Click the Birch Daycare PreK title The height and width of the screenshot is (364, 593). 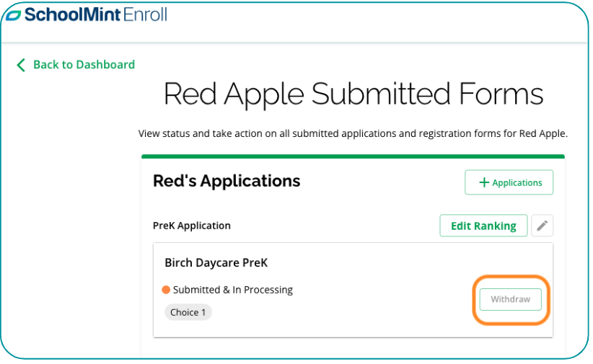tap(216, 263)
